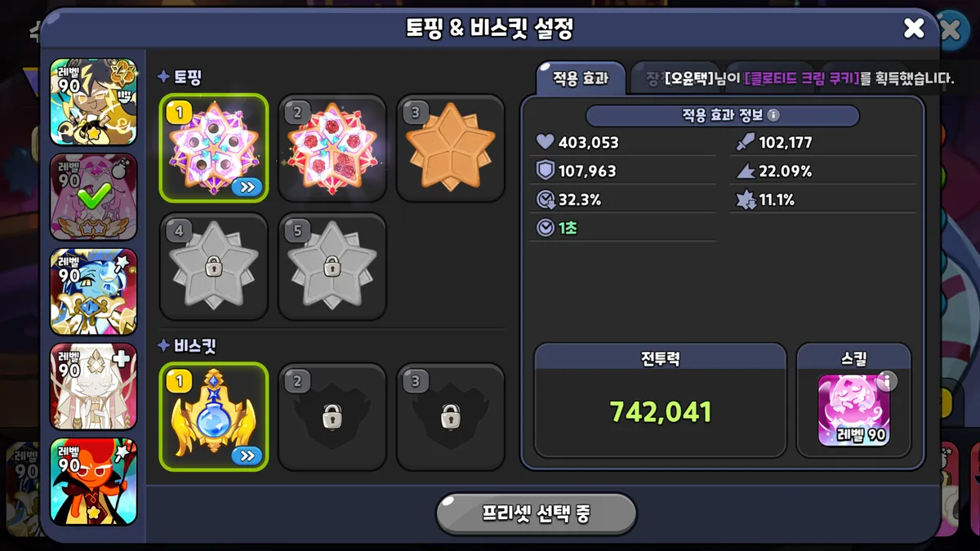Switch to the 적용 효과 tab
Image resolution: width=980 pixels, height=551 pixels.
[581, 78]
